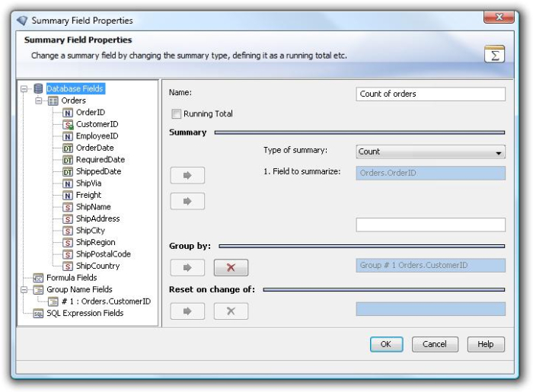533x392 pixels.
Task: Click the date icon beside RequiredDate
Action: point(68,160)
